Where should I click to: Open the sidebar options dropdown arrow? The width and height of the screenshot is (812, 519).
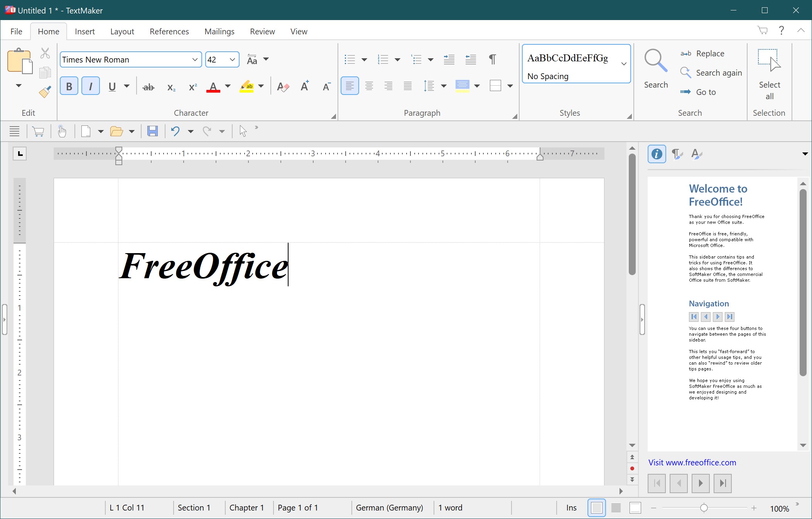point(805,154)
